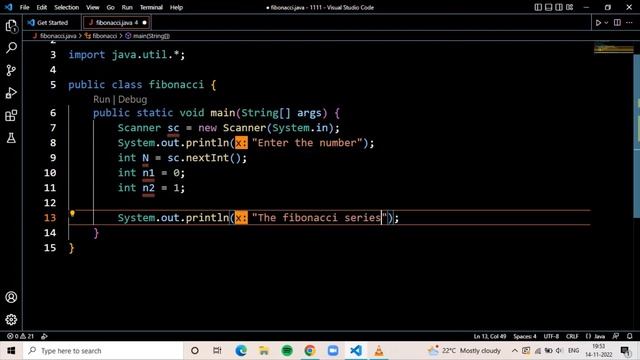
Task: Open the Selection menu
Action: [x=67, y=7]
